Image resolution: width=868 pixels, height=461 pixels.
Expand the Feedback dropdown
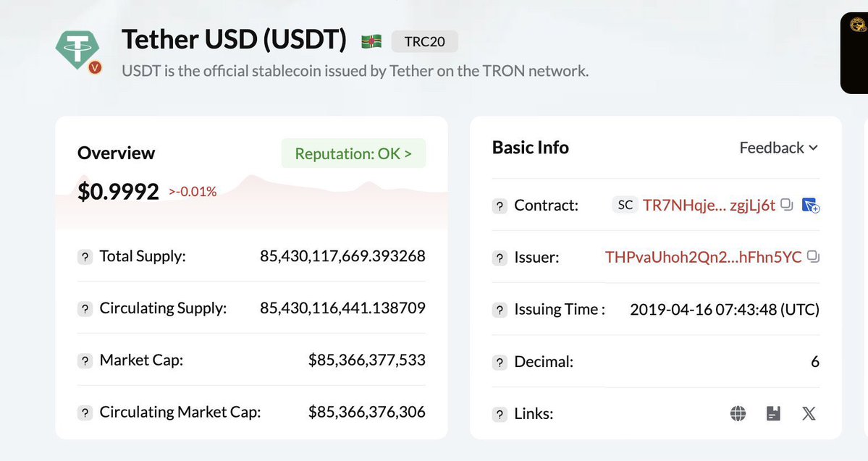778,148
